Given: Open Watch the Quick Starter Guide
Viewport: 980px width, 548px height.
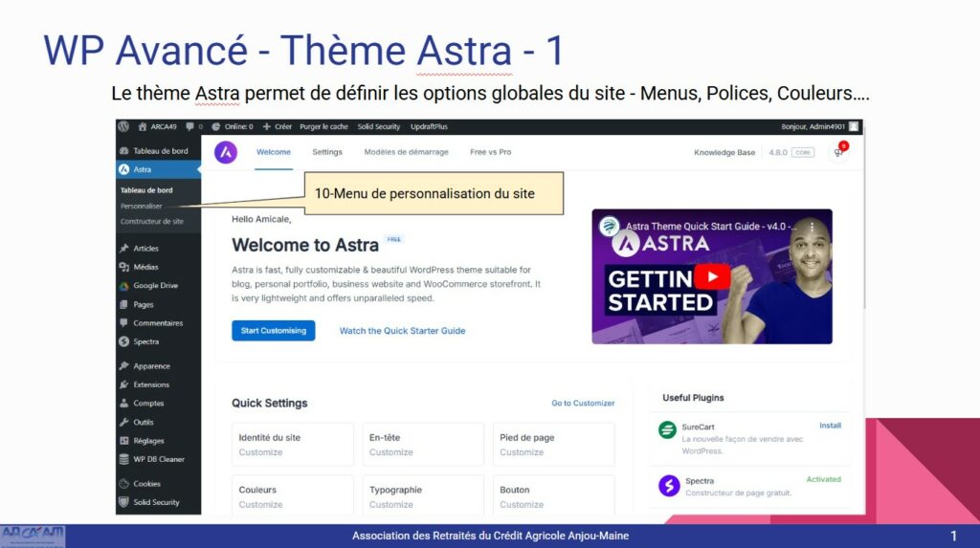Looking at the screenshot, I should pos(403,331).
